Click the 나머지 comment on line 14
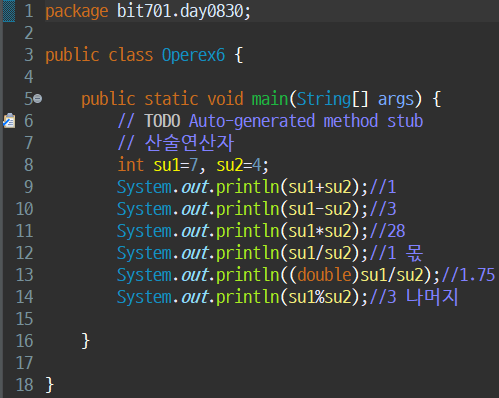This screenshot has height=398, width=499. click(x=414, y=297)
